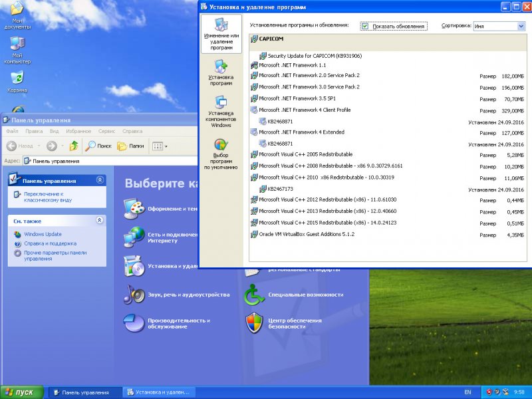Image resolution: width=532 pixels, height=399 pixels.
Task: Open 'Звук, речь и аудиоустройства' category icon
Action: click(x=134, y=295)
